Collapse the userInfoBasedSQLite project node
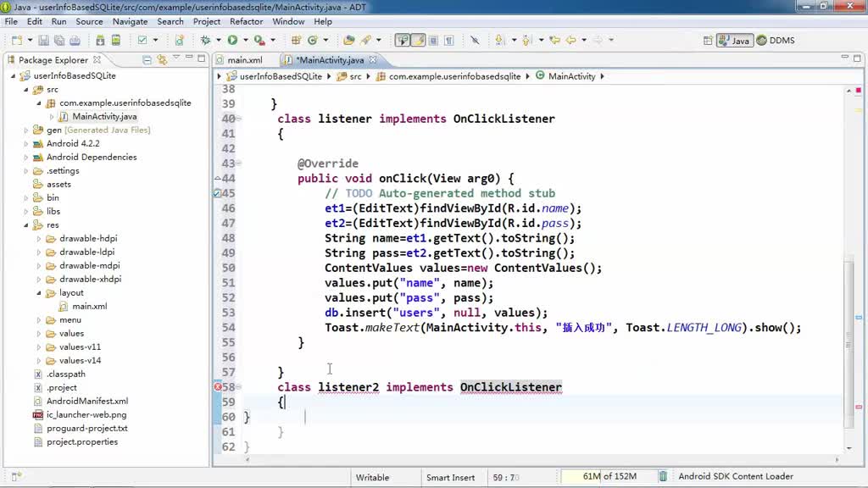The image size is (868, 488). 13,75
